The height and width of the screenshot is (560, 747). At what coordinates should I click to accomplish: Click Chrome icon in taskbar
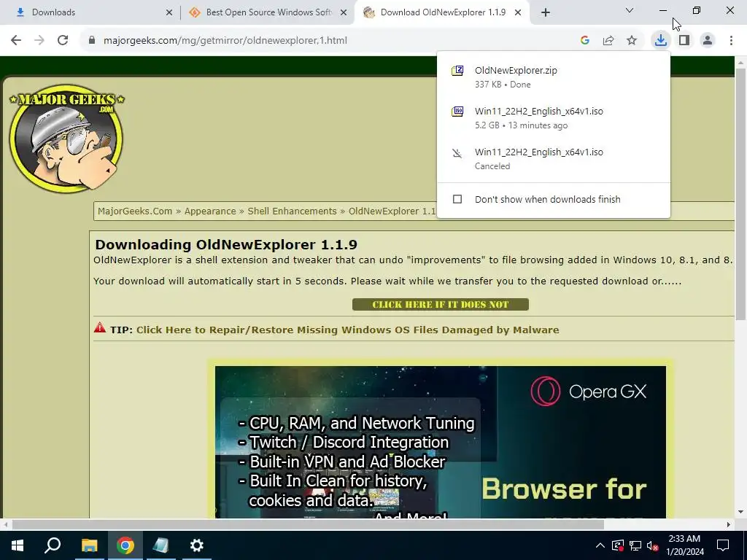[x=125, y=545]
